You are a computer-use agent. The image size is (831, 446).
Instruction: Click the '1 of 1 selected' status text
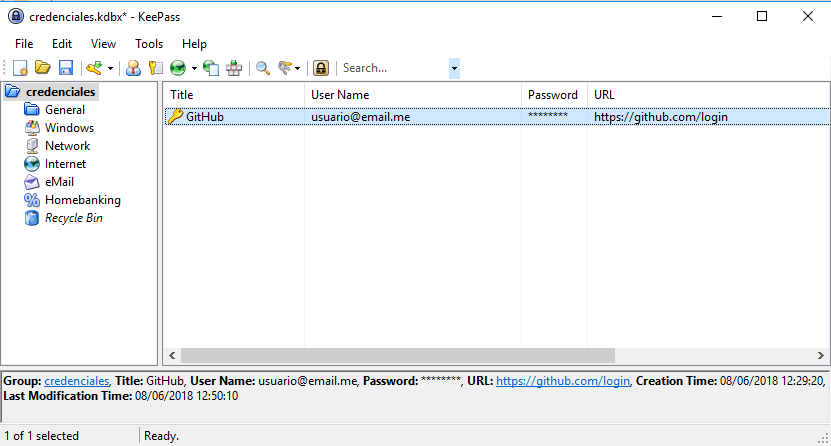[x=42, y=436]
